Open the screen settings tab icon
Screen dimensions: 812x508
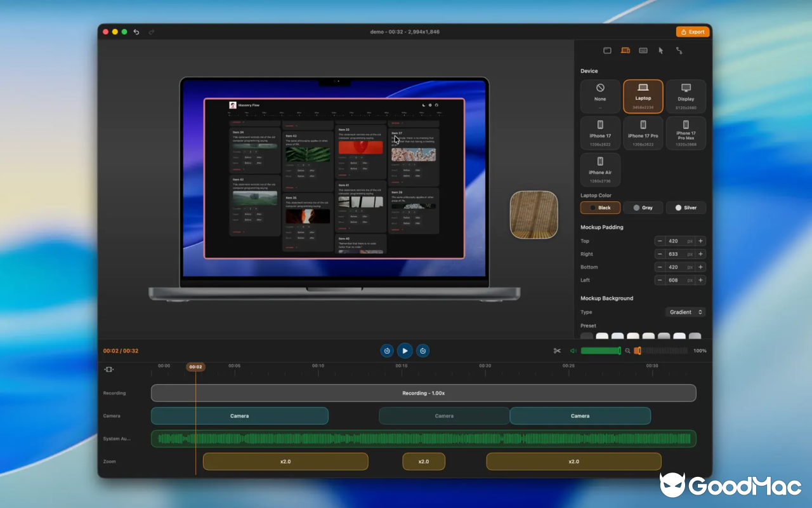[607, 50]
